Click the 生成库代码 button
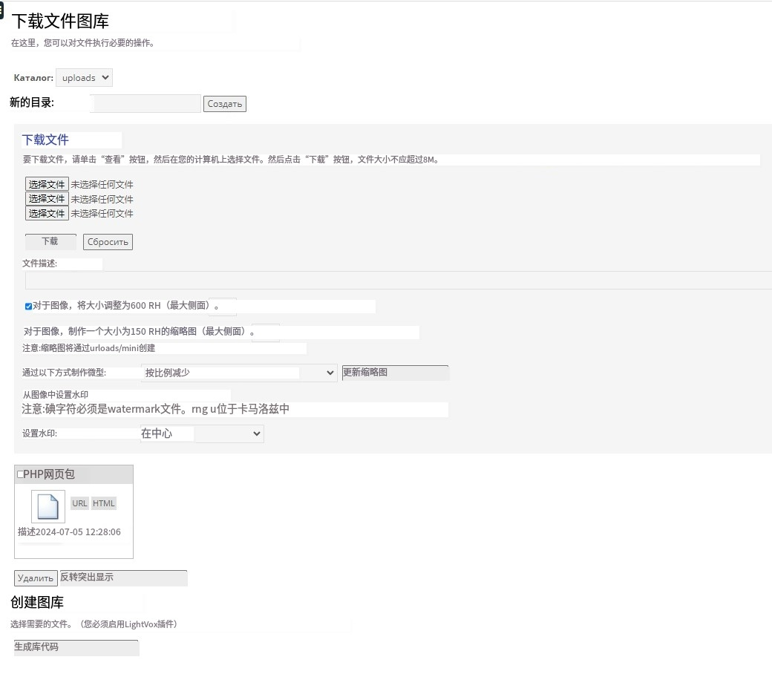Viewport: 772px width, 700px height. pos(76,647)
